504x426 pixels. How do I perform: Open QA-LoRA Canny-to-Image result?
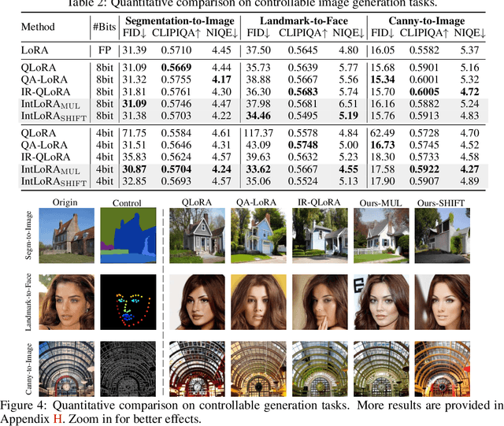[x=258, y=369]
